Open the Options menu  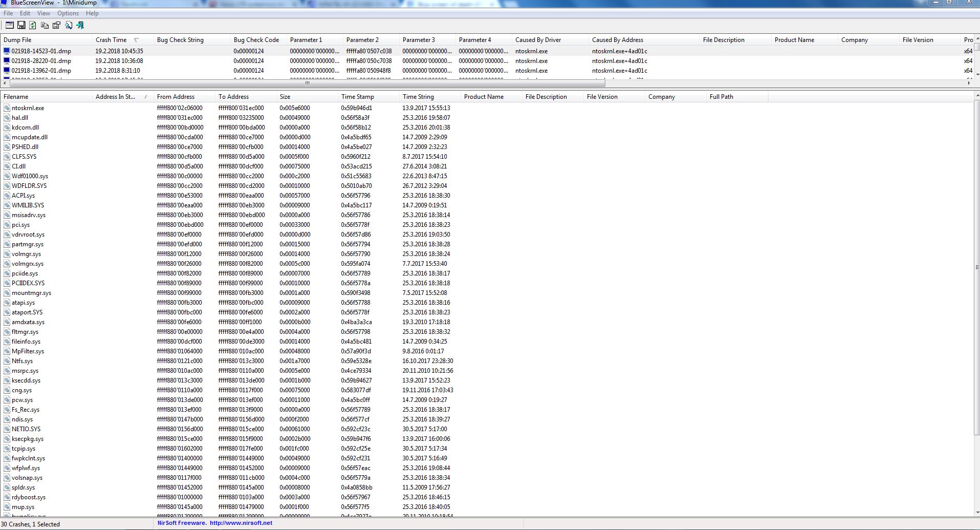(x=68, y=13)
